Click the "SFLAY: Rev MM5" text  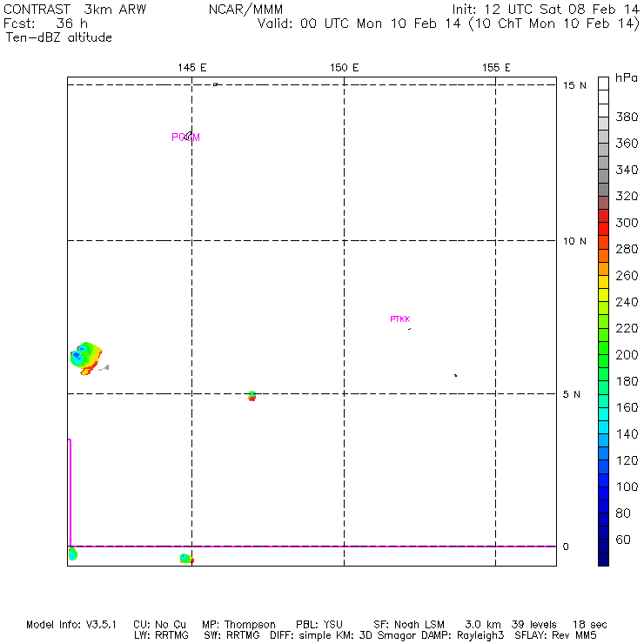coord(555,635)
